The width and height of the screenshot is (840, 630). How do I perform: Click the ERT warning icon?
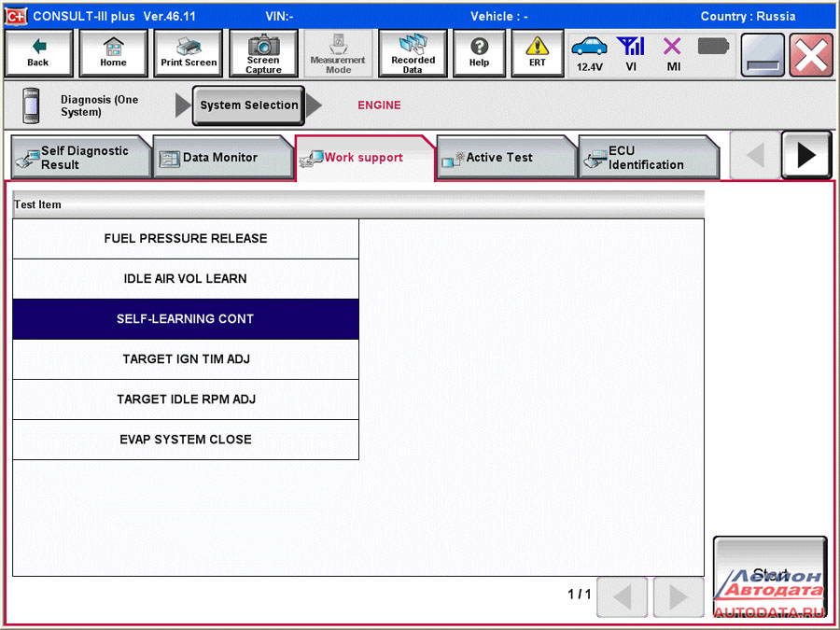(538, 53)
